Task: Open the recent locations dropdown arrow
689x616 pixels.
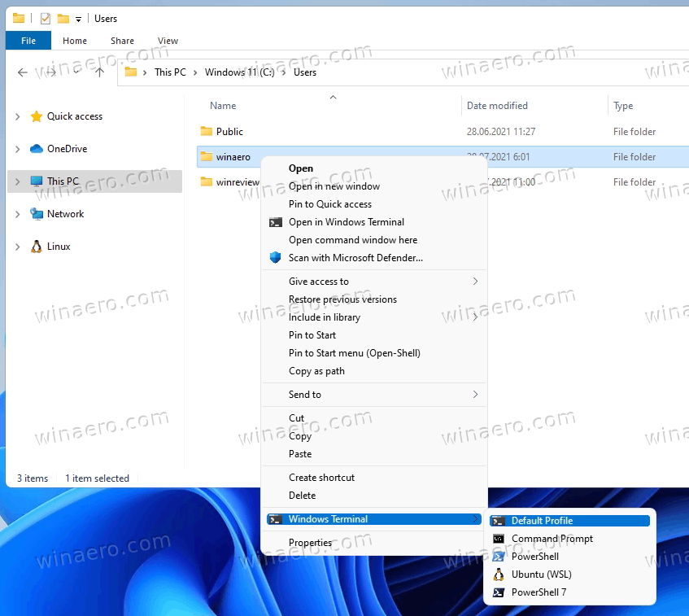Action: (x=77, y=72)
